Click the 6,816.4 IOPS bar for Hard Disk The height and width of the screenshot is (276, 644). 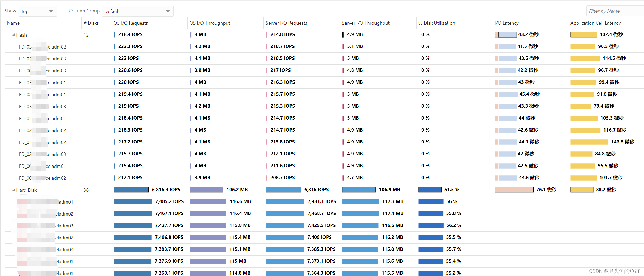(131, 190)
